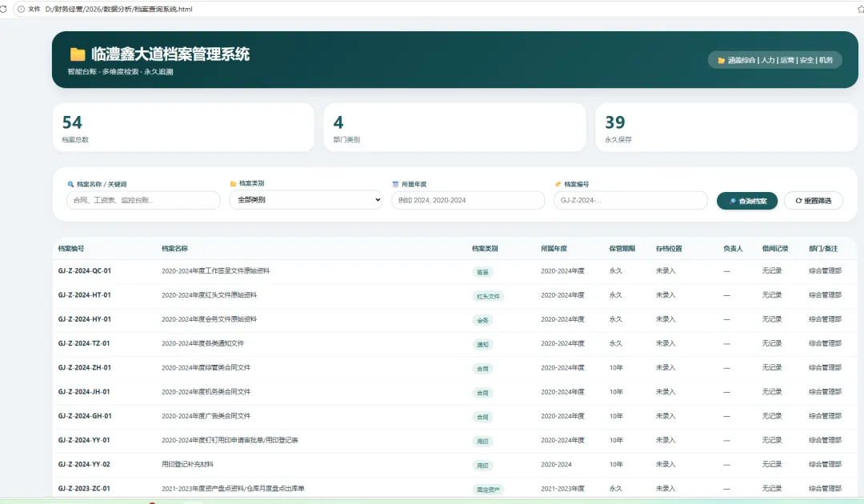Click the 红头文件 category tag

pos(488,296)
